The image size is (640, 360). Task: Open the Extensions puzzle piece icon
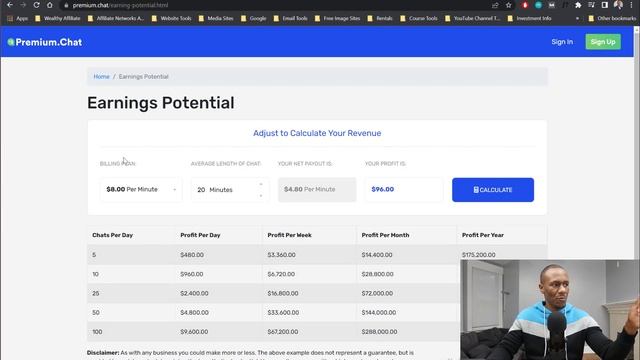point(578,5)
